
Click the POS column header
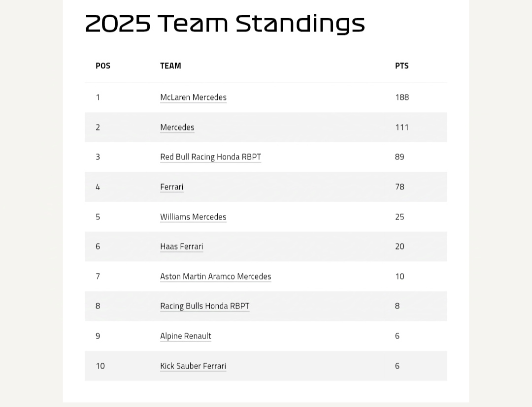[103, 66]
